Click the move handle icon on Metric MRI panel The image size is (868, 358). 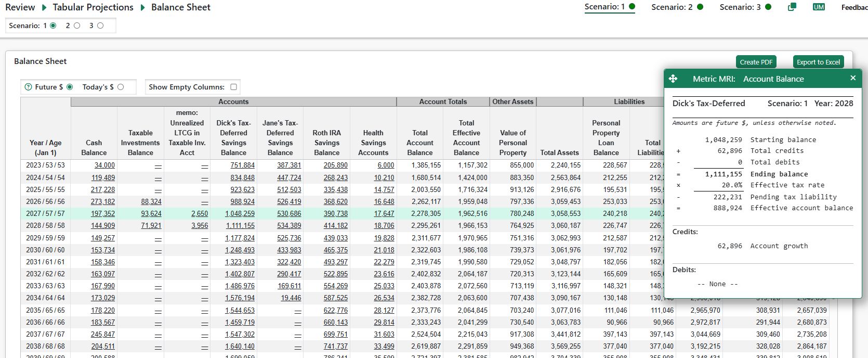click(673, 79)
